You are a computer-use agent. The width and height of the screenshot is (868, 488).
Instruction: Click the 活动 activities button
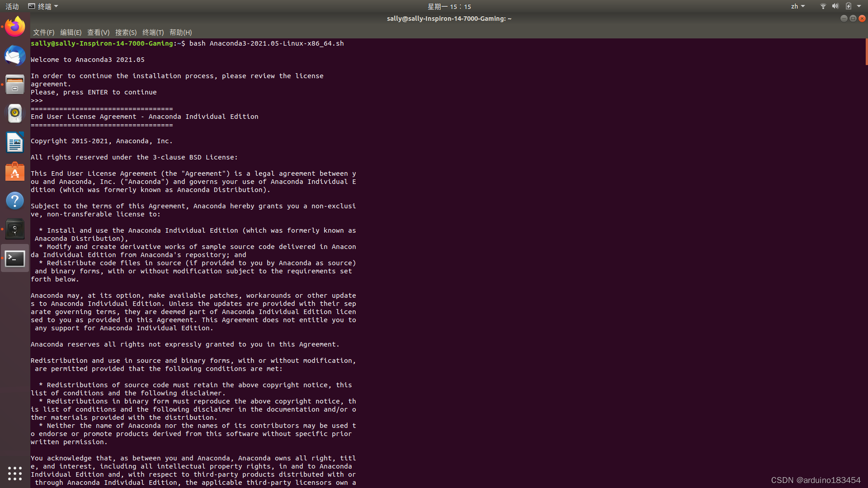(x=12, y=6)
